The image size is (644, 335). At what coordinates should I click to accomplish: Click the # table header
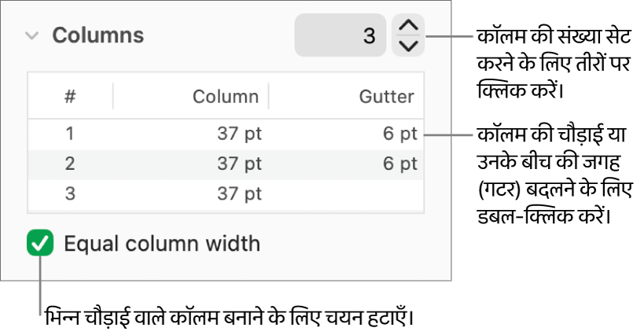tap(70, 97)
